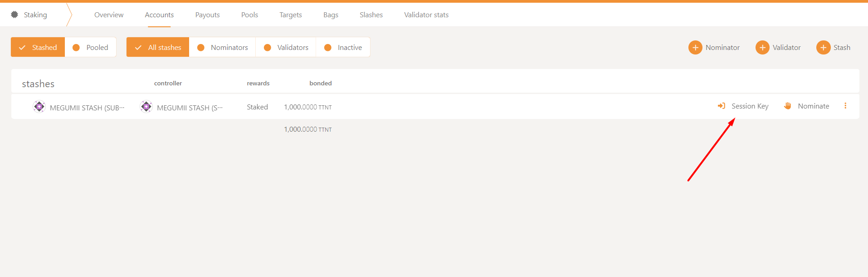Click the MEGUMII STASH stash name
Screen dimensions: 868x277
[87, 108]
